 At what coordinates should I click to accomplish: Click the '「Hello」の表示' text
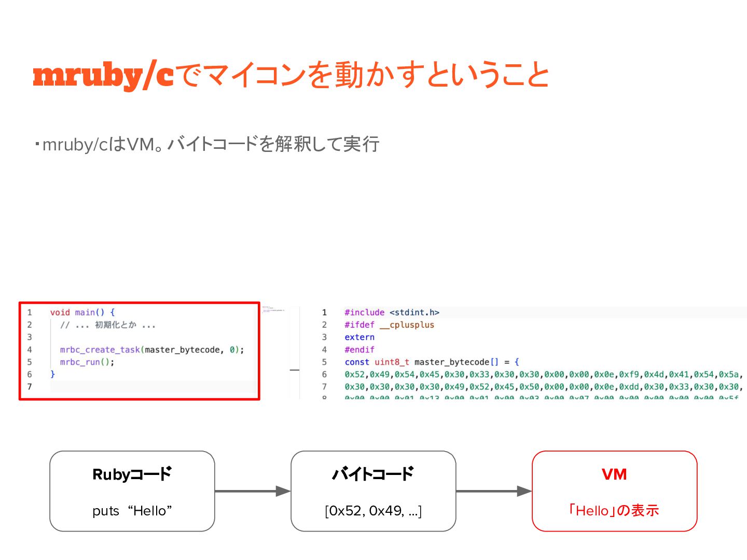pos(614,511)
